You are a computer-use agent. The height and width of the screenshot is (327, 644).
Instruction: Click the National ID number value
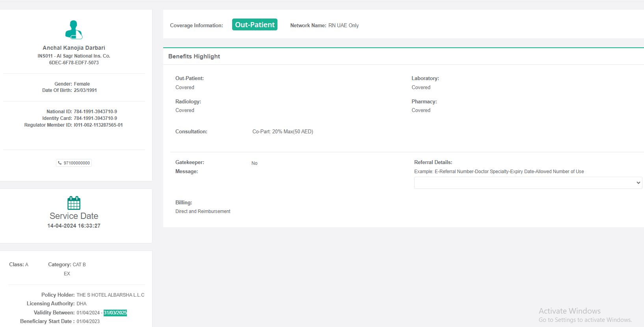(95, 112)
